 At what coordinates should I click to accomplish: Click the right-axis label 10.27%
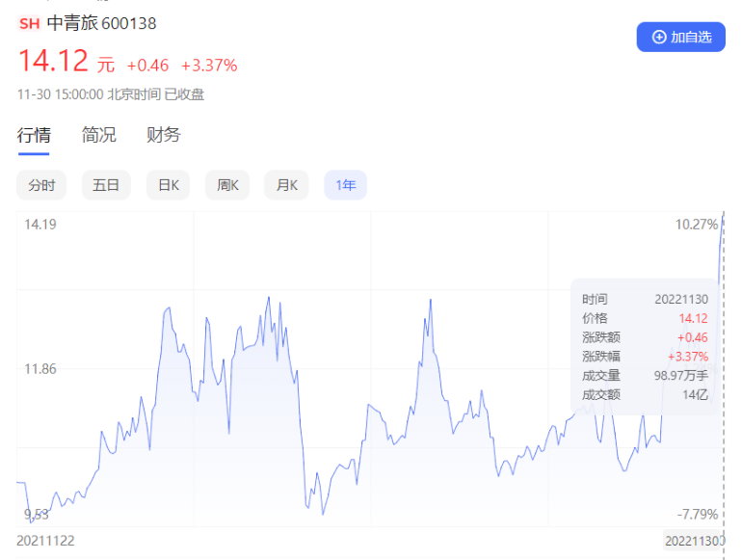coord(697,225)
